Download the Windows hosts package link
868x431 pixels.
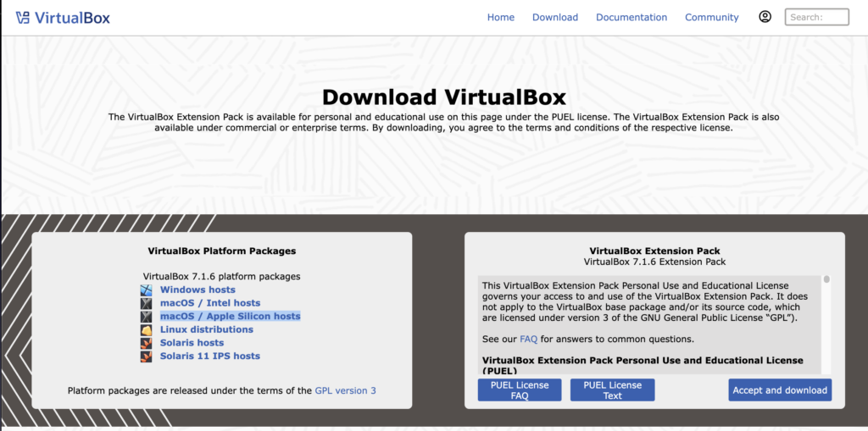pos(198,290)
